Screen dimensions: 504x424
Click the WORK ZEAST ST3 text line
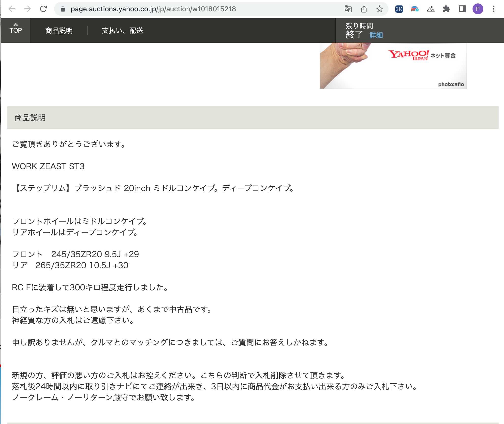pos(48,166)
